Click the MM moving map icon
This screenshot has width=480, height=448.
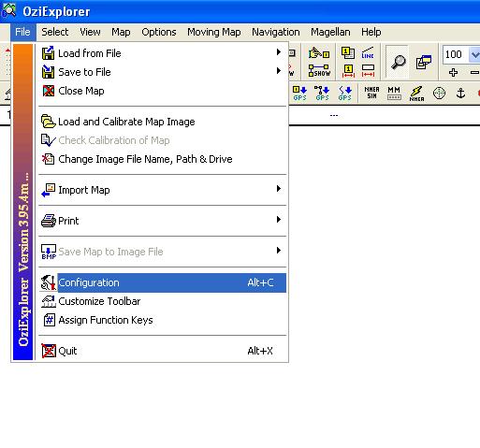pyautogui.click(x=394, y=93)
